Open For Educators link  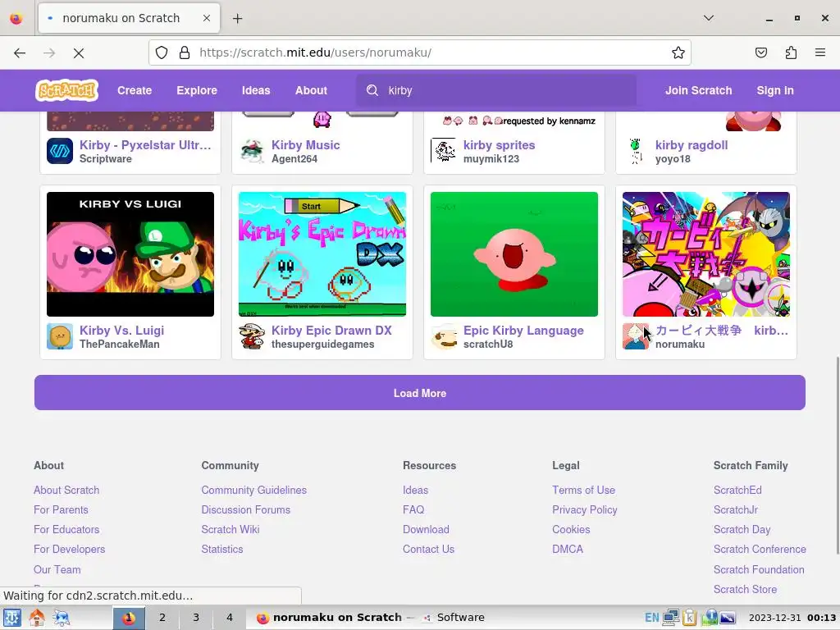tap(66, 529)
